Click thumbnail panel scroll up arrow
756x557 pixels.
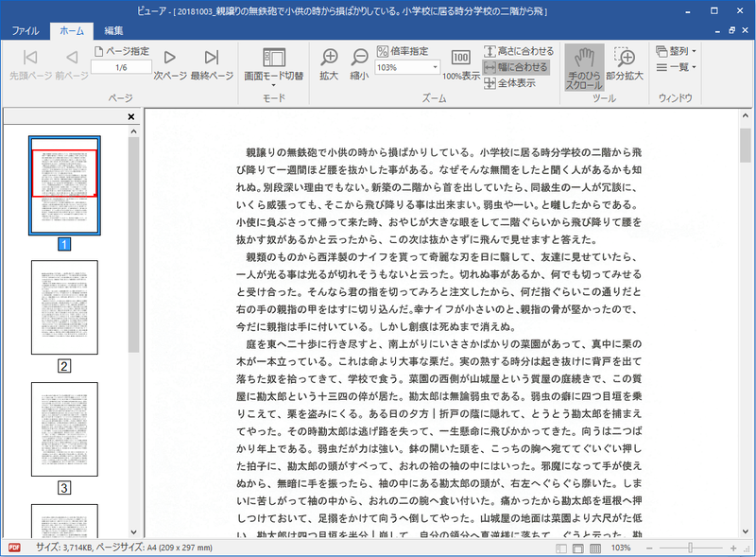tap(133, 131)
